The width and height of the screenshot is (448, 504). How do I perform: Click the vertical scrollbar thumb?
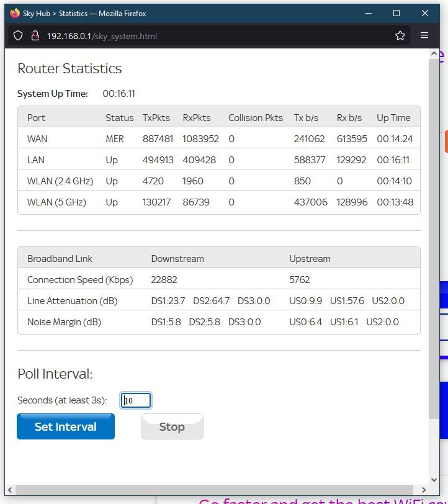[434, 238]
